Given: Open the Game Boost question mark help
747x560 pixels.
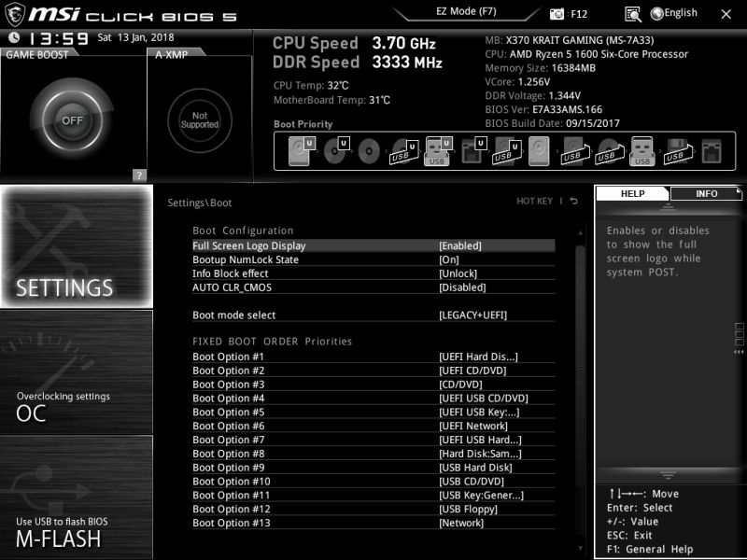Looking at the screenshot, I should (139, 175).
